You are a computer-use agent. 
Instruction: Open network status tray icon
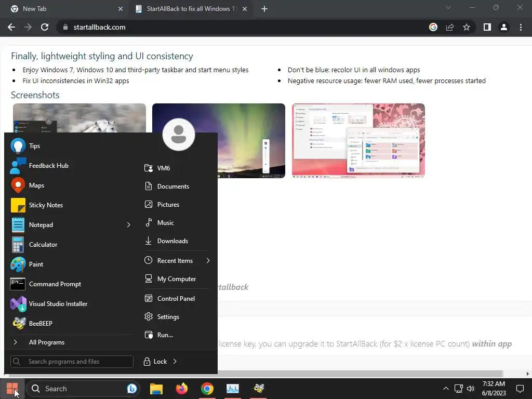point(458,389)
